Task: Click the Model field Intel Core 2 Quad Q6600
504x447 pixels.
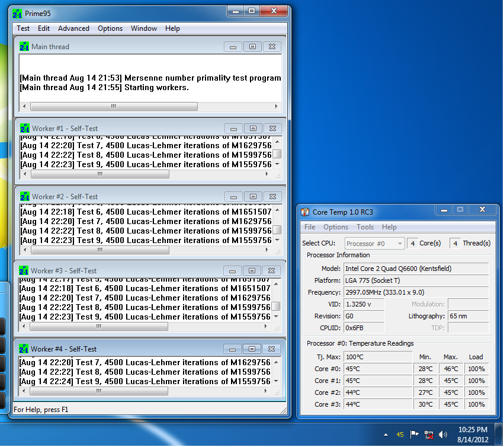Action: pos(416,269)
